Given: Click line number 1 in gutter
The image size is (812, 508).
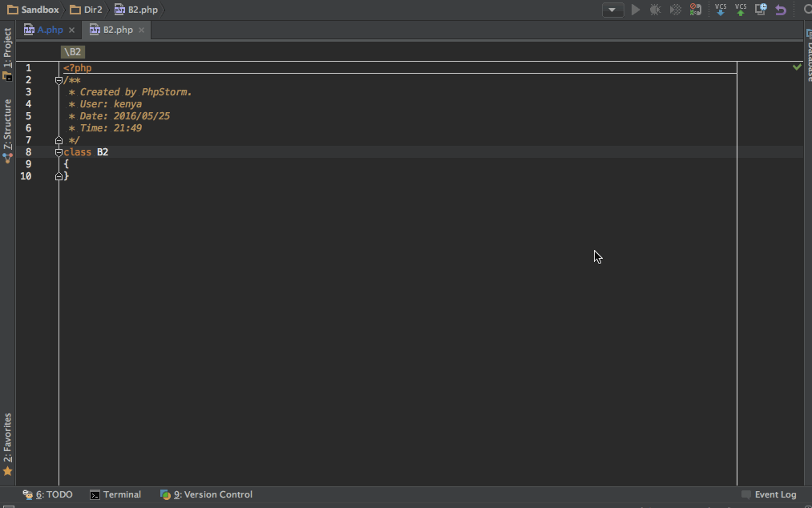Looking at the screenshot, I should point(29,68).
